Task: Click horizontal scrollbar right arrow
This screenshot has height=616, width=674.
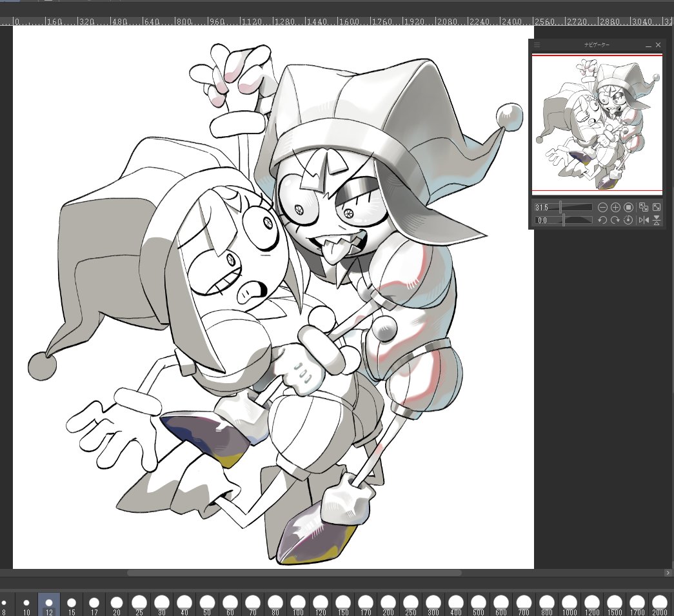Action: tap(668, 573)
